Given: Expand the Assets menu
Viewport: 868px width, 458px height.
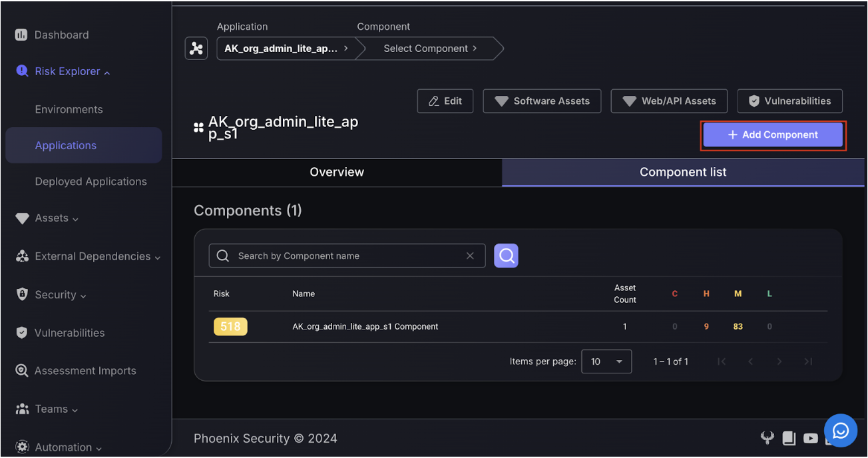Looking at the screenshot, I should coord(75,219).
